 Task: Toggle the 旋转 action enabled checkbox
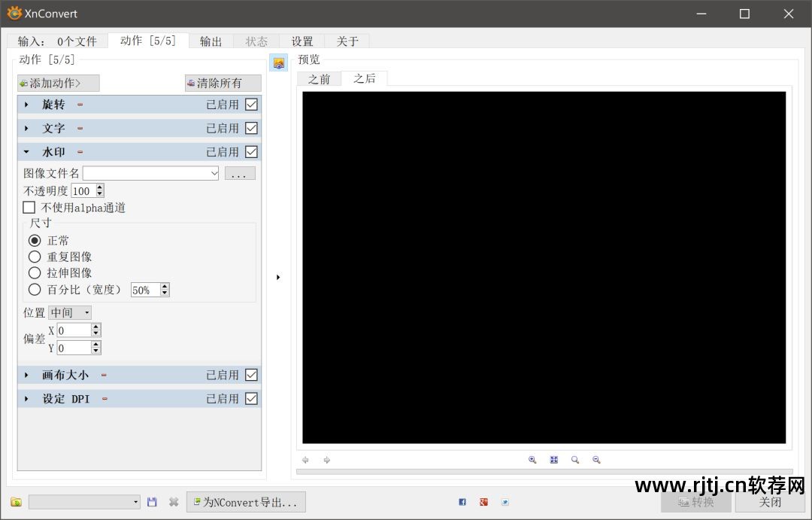[x=251, y=105]
